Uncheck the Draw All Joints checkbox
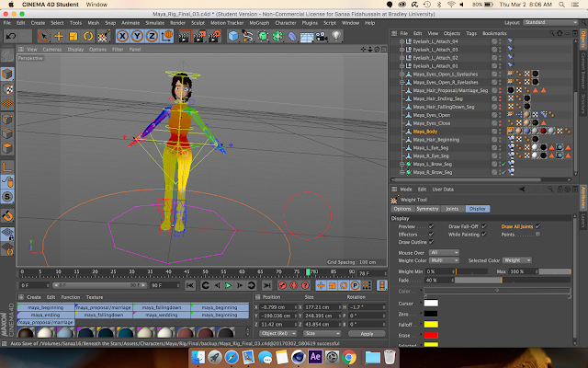 point(538,226)
